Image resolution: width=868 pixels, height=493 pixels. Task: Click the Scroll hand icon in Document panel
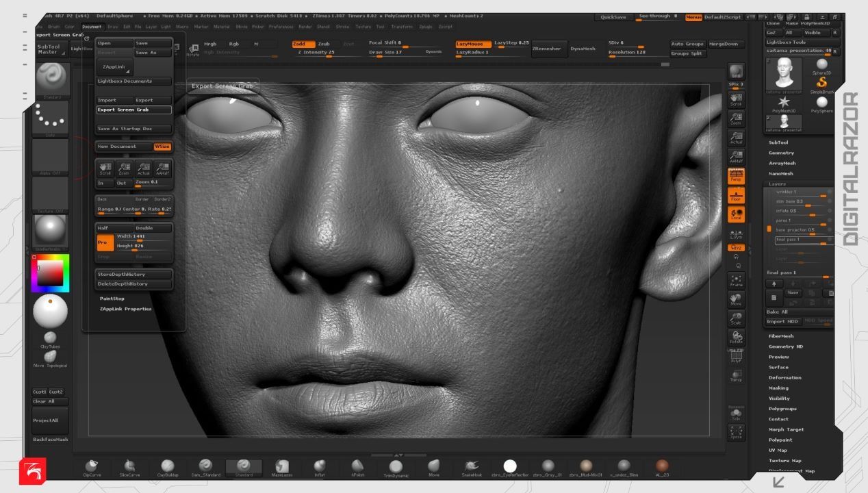pyautogui.click(x=105, y=168)
